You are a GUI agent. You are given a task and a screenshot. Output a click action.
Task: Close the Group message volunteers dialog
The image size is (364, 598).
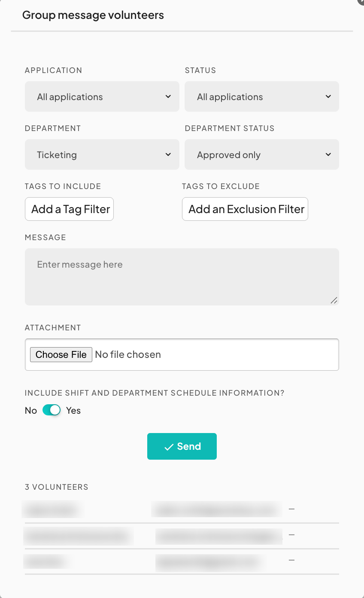click(x=361, y=1)
